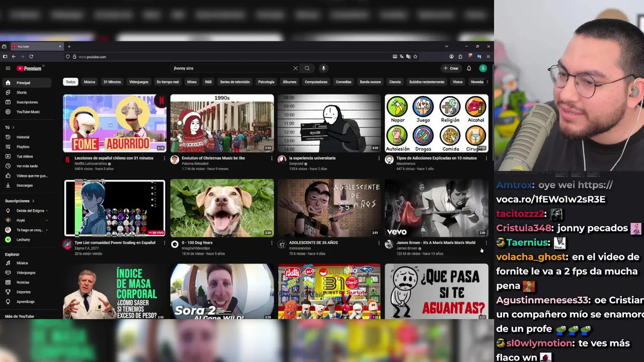Open the Tipos de Adicciones video title
644x362 pixels.
[x=436, y=158]
